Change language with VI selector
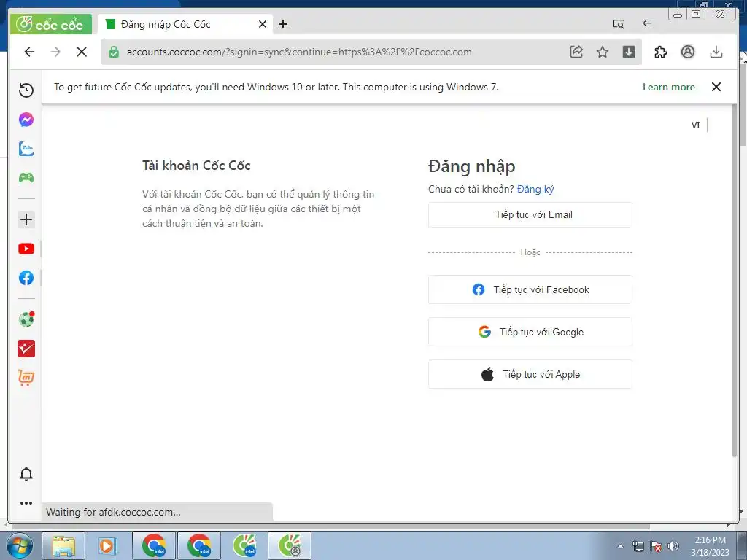Screen dimensions: 747x560 [695, 125]
